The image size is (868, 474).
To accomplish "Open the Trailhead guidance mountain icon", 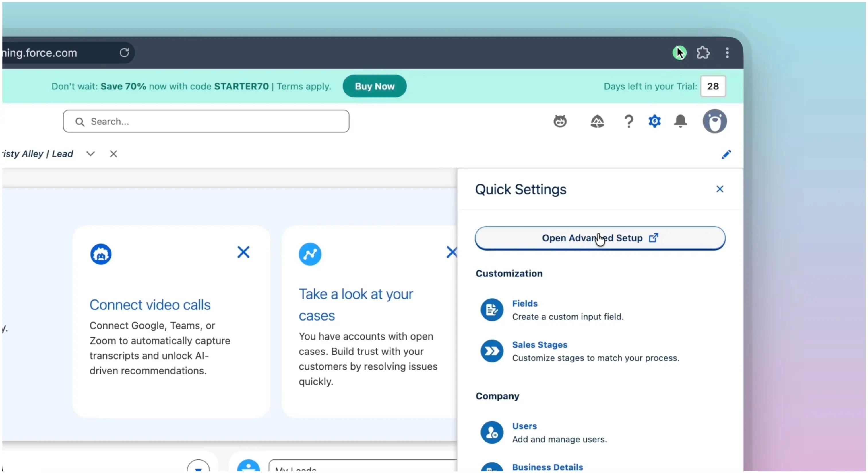I will 597,121.
